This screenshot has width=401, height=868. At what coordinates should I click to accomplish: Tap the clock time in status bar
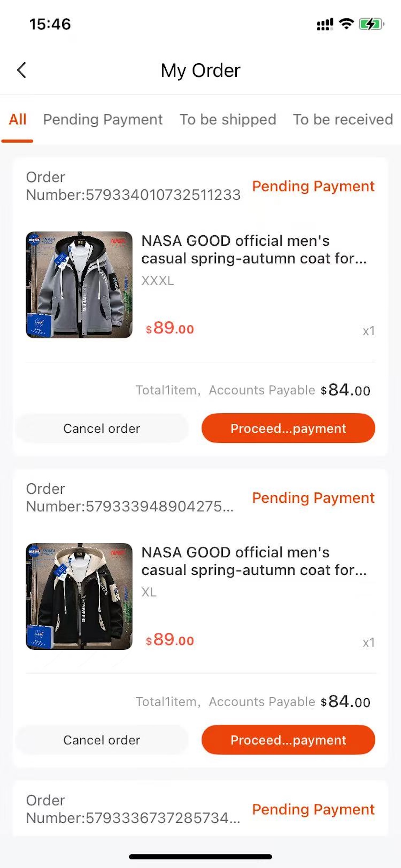point(50,24)
